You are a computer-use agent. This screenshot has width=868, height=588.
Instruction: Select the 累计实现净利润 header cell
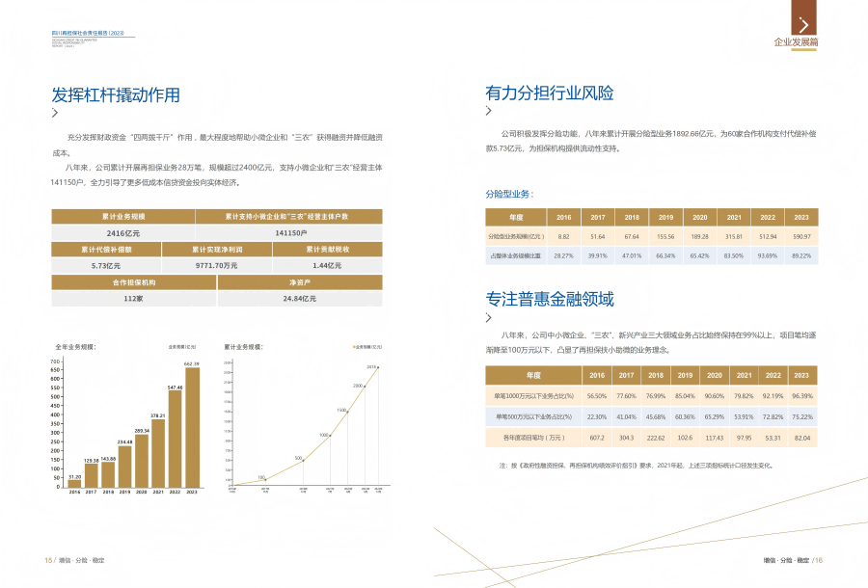217,250
